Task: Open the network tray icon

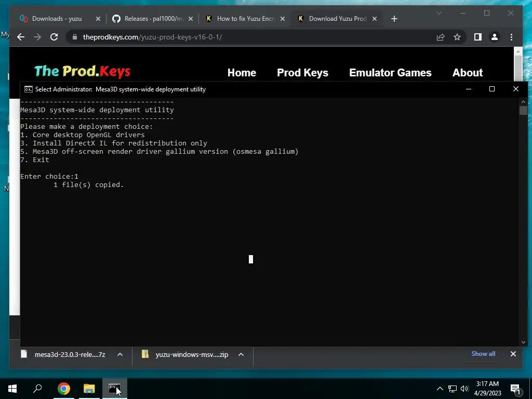Action: pos(453,389)
